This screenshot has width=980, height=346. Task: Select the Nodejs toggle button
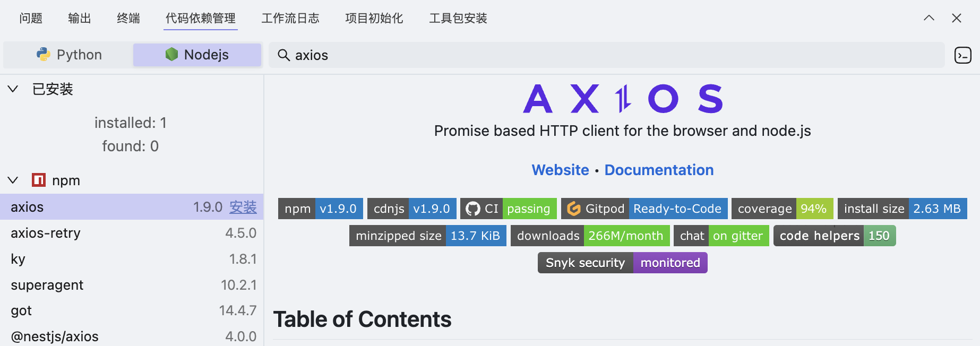197,55
